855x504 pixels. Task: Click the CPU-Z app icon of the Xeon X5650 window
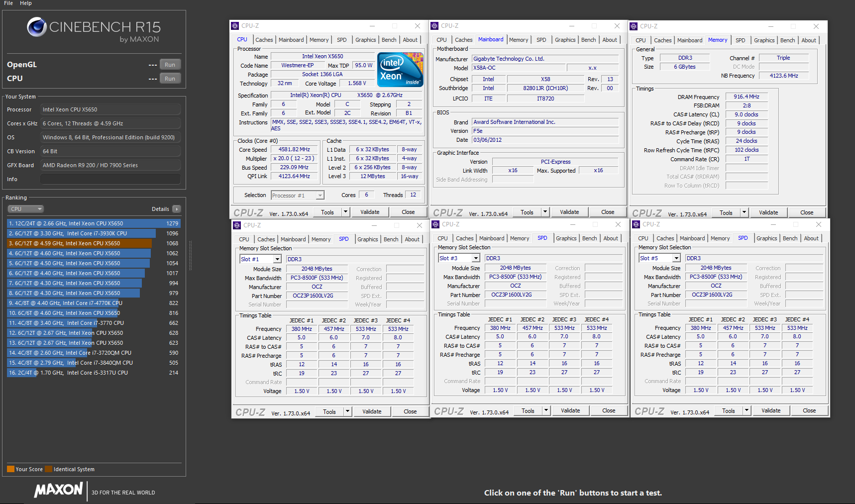235,26
